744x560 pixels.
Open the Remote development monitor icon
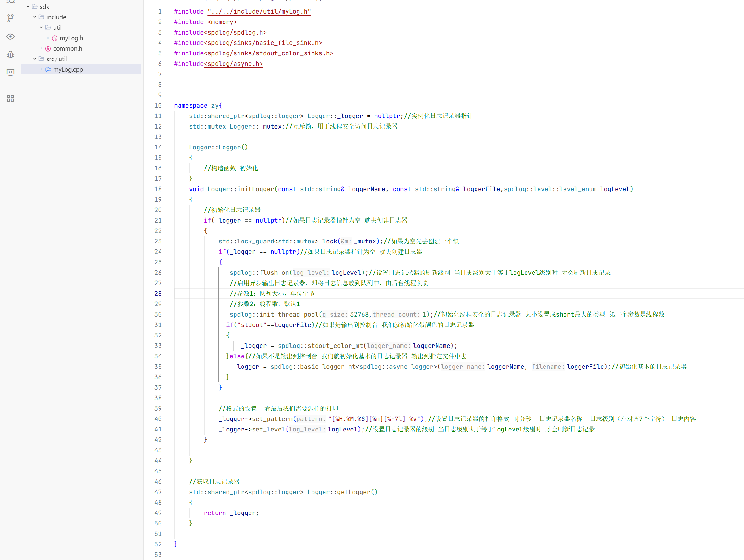tap(10, 72)
